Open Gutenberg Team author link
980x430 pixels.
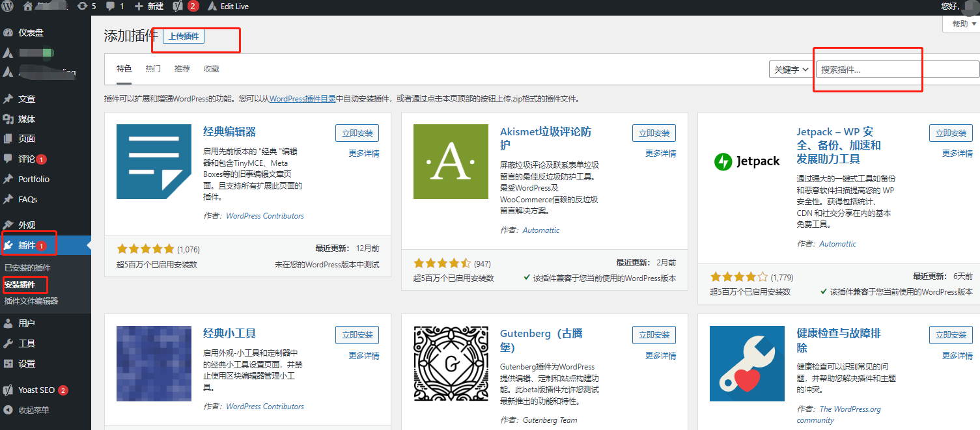(x=550, y=420)
